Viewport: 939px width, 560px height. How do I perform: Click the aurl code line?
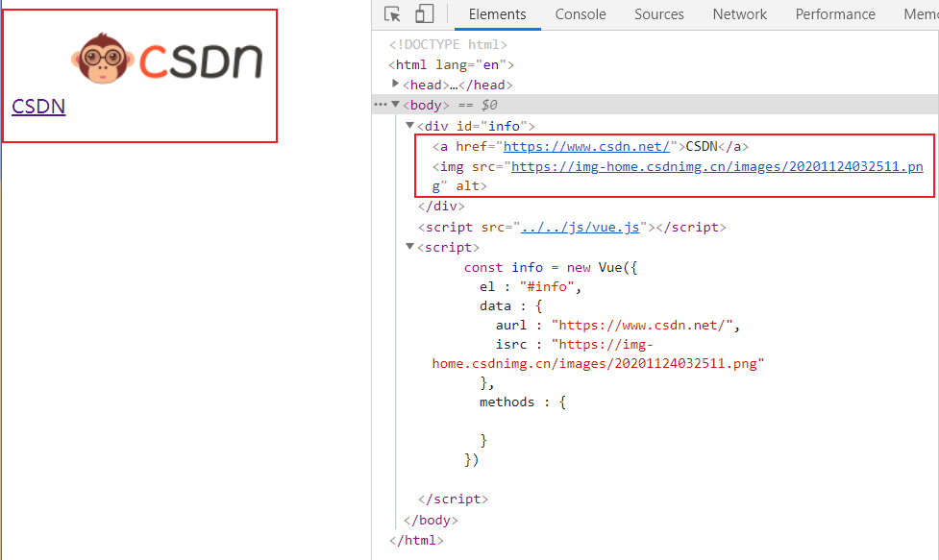[617, 325]
